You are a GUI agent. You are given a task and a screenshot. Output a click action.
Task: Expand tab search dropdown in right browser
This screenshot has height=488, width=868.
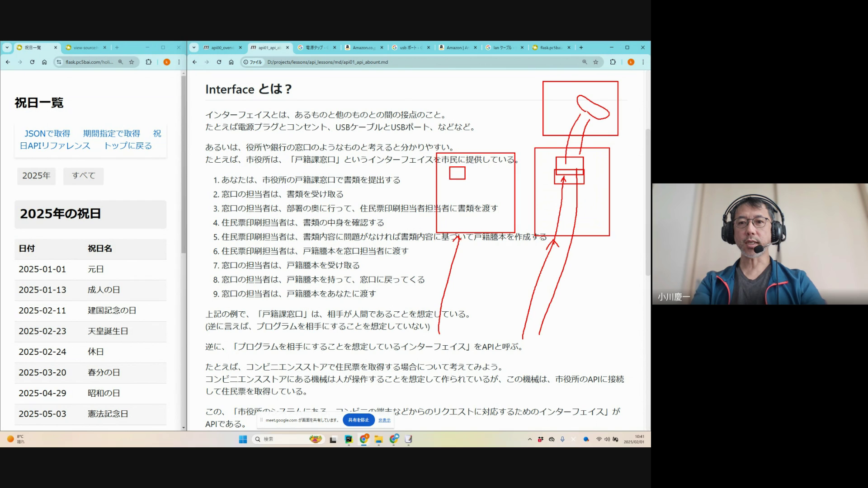tap(194, 47)
